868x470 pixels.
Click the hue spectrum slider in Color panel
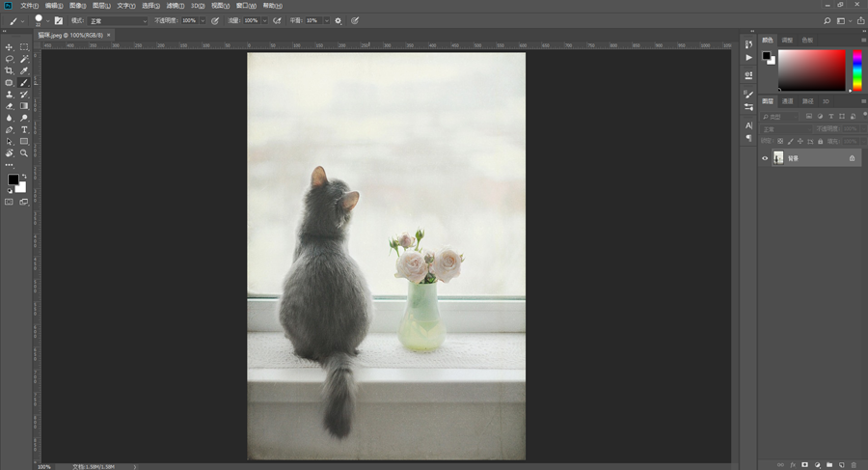[856, 69]
